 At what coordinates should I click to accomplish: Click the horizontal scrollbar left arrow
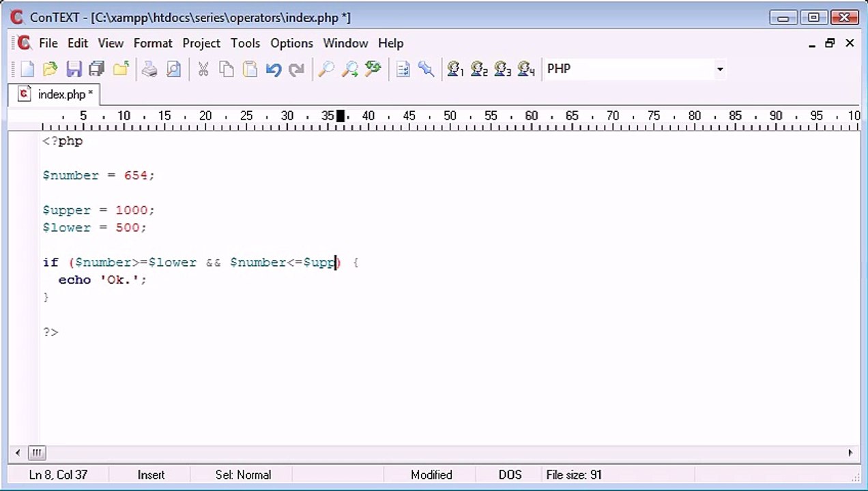[x=18, y=452]
